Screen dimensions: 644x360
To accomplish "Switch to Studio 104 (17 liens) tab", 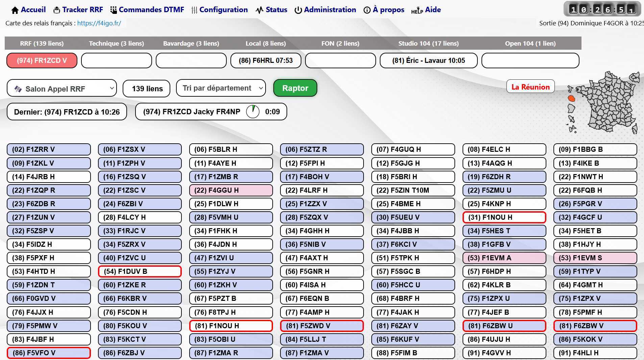I will tap(428, 44).
